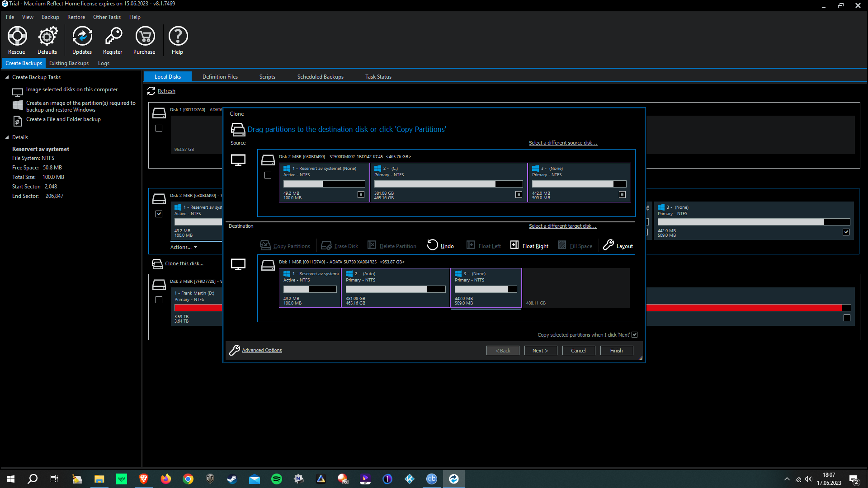Click Select a different target disk link
The width and height of the screenshot is (868, 488).
562,226
